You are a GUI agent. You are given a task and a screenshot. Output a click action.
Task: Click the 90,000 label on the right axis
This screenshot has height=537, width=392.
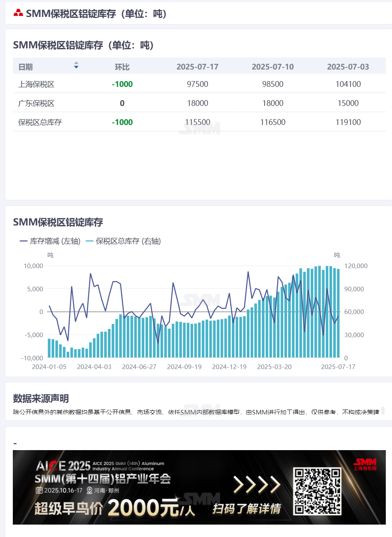tap(354, 289)
